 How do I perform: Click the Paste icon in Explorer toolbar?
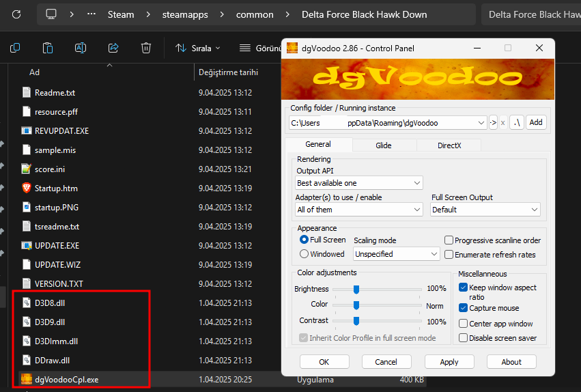(48, 48)
